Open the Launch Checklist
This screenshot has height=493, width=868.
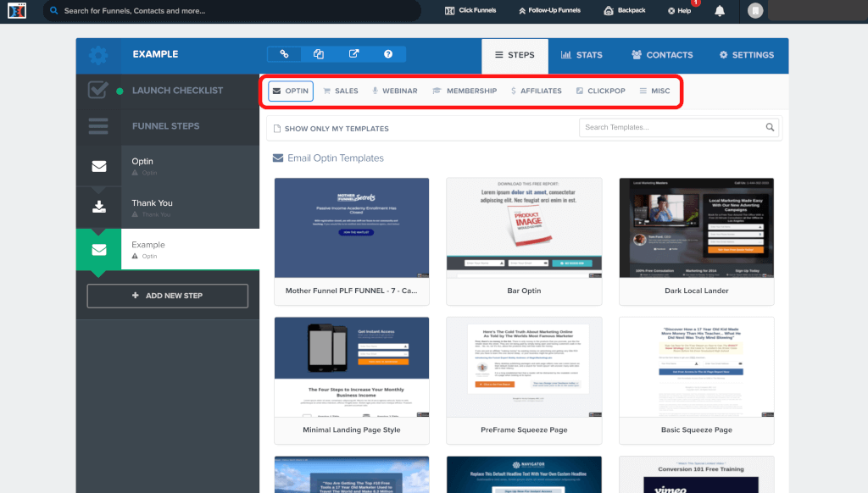pos(177,91)
